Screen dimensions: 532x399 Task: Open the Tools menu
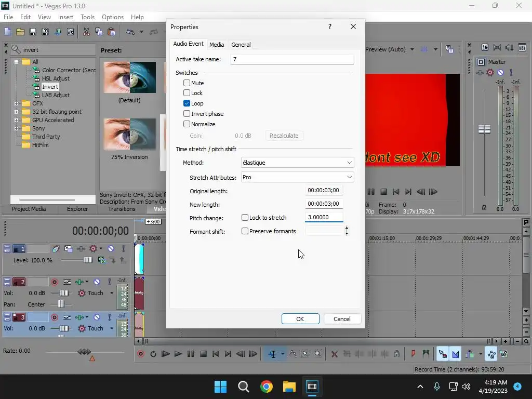[87, 17]
